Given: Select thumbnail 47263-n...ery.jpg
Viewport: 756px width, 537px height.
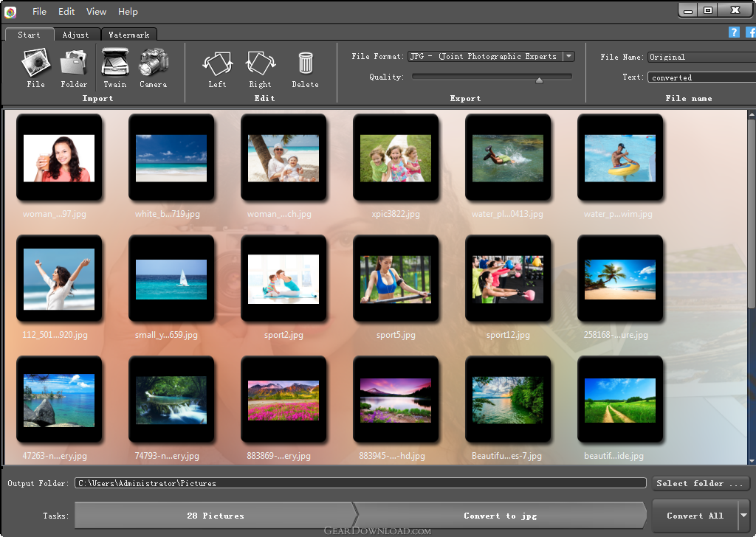Looking at the screenshot, I should coord(59,400).
